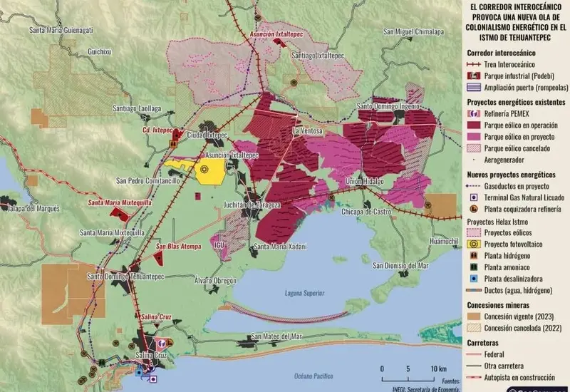Click the Corredor interoceánico legend heading
This screenshot has width=570, height=392.
click(x=502, y=53)
